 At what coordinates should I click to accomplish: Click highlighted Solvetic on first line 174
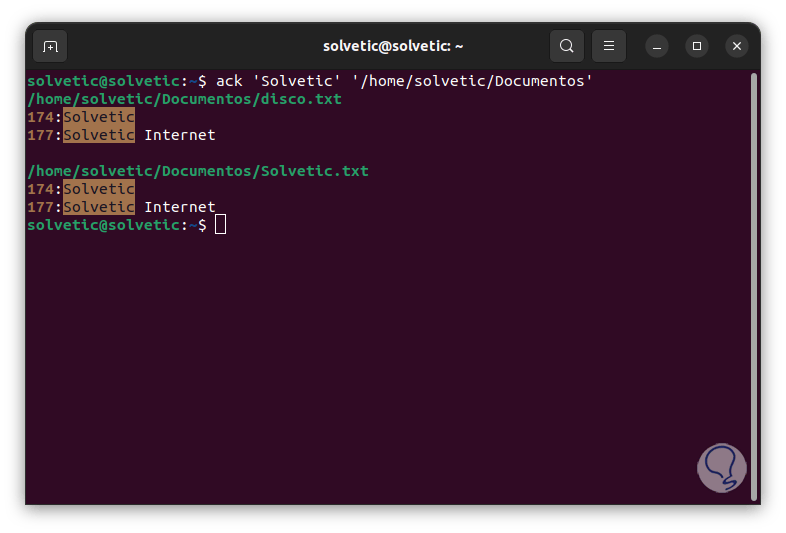[x=99, y=117]
